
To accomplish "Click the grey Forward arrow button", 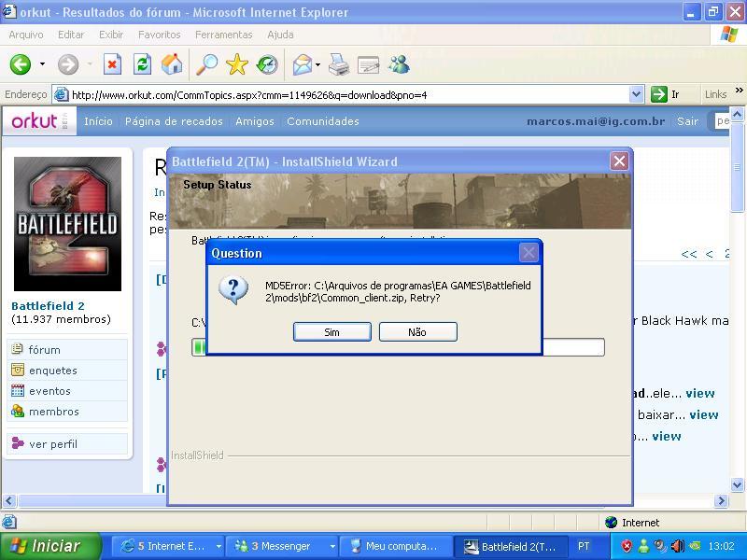I will pyautogui.click(x=68, y=64).
